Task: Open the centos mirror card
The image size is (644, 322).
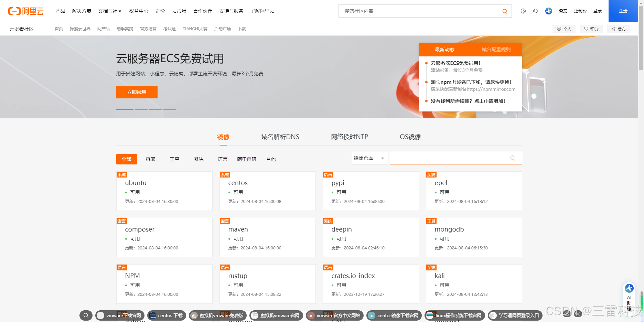Action: click(268, 191)
